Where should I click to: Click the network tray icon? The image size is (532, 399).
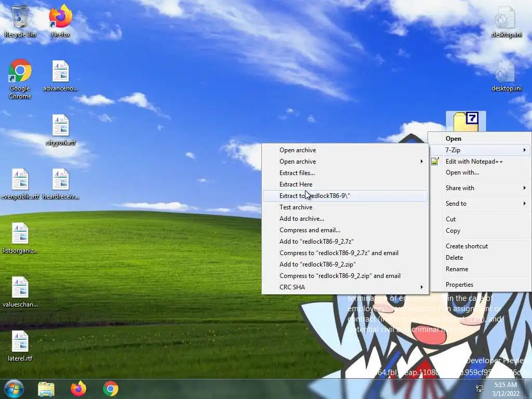pyautogui.click(x=480, y=389)
